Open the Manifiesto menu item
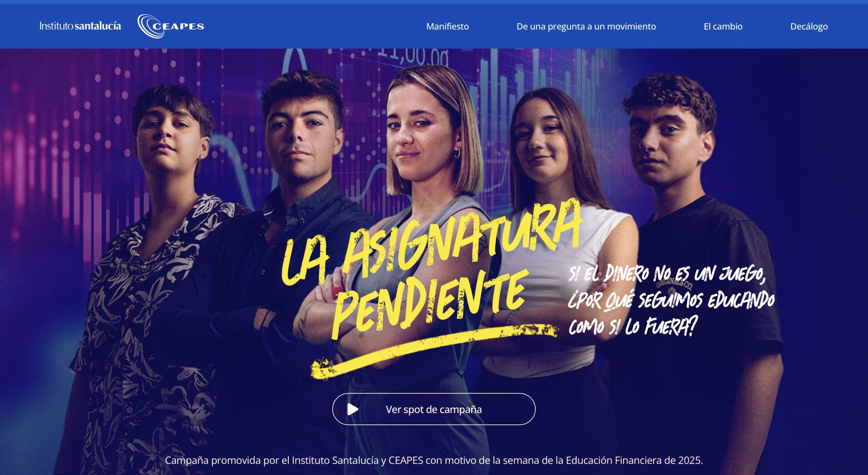The height and width of the screenshot is (475, 868). click(x=447, y=26)
